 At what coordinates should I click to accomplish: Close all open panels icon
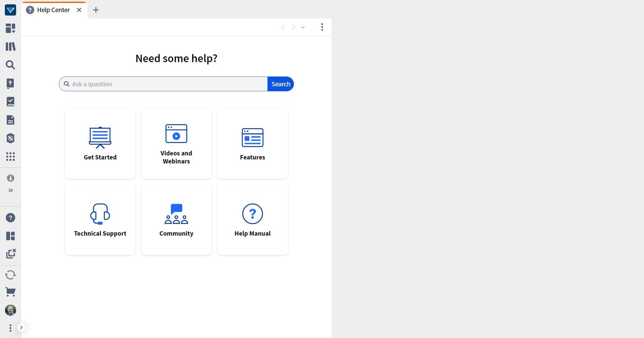[x=11, y=254]
